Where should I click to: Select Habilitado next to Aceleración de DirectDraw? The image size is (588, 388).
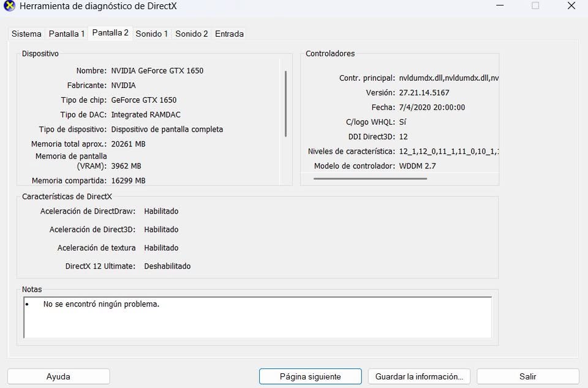[161, 211]
